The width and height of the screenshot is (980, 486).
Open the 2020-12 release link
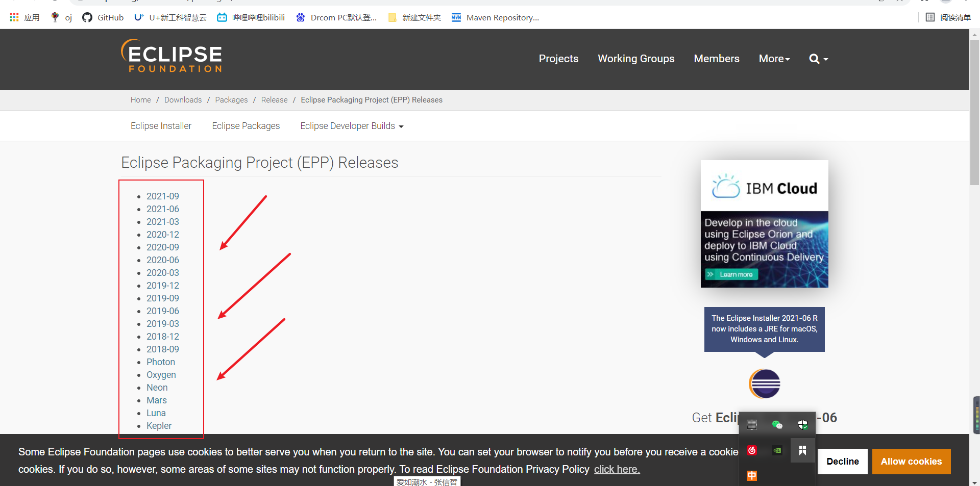[x=163, y=235]
